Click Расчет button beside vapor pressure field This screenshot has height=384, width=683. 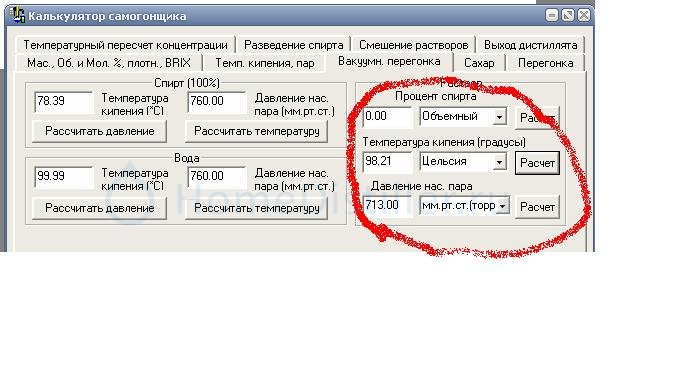pyautogui.click(x=537, y=207)
